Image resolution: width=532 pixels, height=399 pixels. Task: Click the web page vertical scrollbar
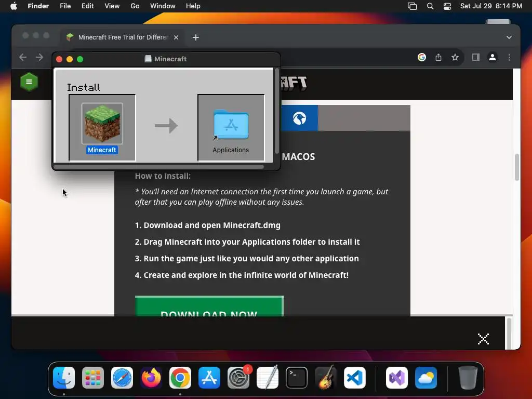coord(517,167)
